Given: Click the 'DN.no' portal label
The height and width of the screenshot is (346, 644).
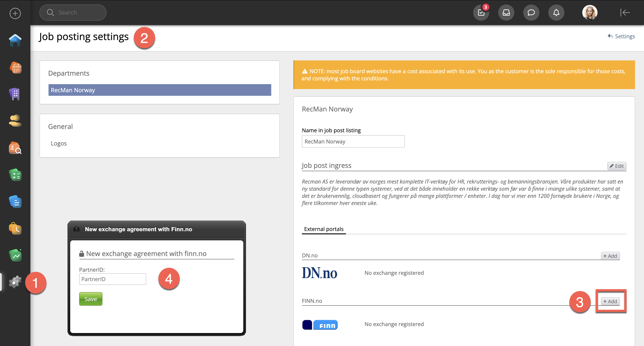Looking at the screenshot, I should pyautogui.click(x=310, y=255).
